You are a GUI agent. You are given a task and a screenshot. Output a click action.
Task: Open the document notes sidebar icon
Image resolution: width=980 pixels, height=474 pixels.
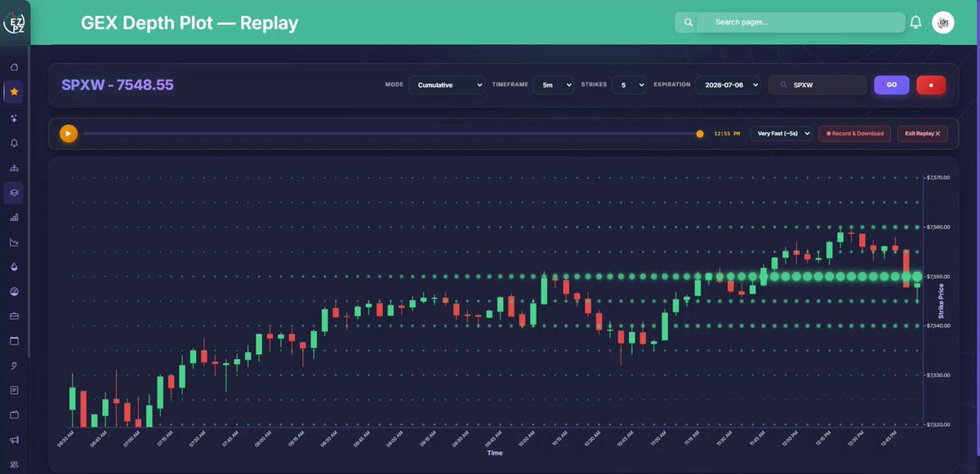click(14, 390)
